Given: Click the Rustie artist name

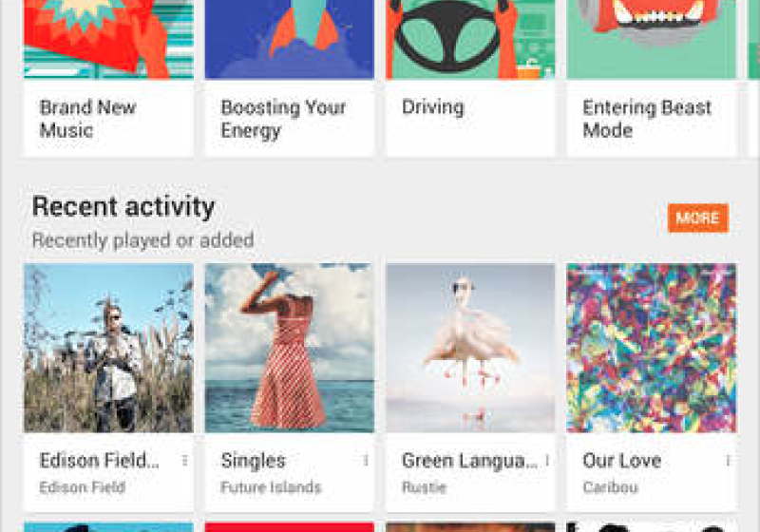Looking at the screenshot, I should (423, 487).
